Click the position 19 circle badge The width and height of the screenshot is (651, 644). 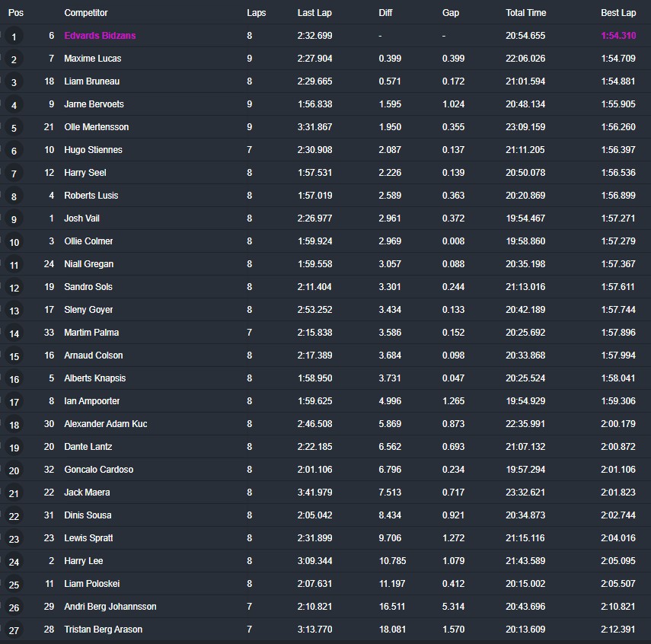(14, 447)
